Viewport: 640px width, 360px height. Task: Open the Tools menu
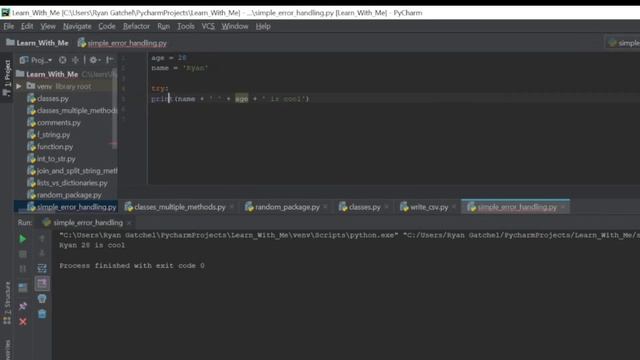click(186, 26)
